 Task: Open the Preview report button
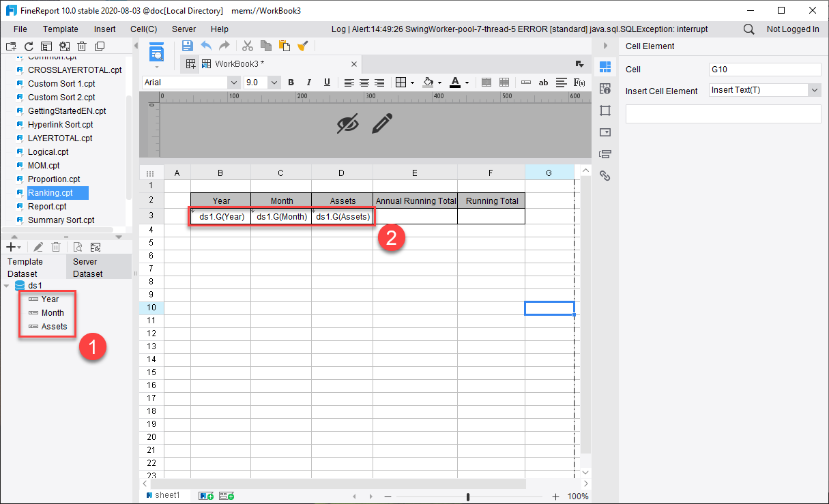pyautogui.click(x=157, y=52)
